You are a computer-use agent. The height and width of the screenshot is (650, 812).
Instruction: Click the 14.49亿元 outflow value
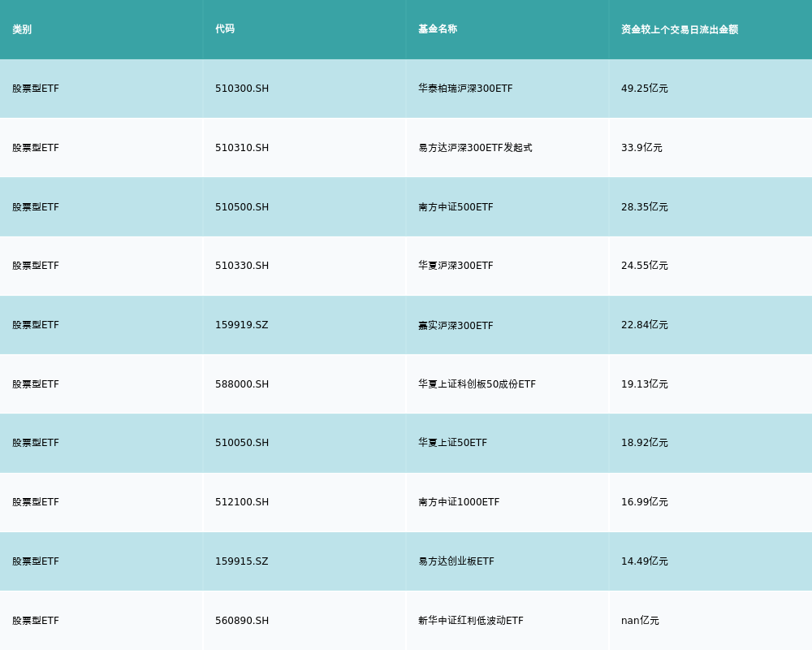644,561
